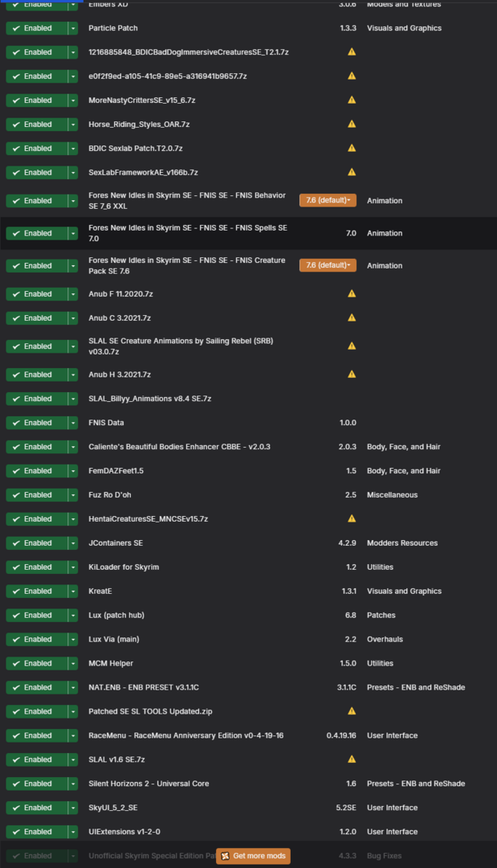The image size is (497, 868).
Task: Click Modders Resources category for JContainers
Action: [402, 543]
